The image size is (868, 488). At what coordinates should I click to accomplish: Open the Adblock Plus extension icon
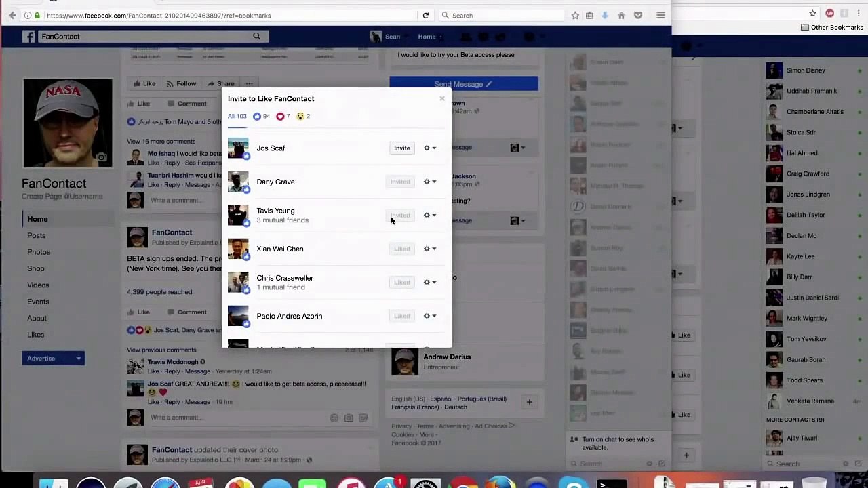[x=829, y=14]
